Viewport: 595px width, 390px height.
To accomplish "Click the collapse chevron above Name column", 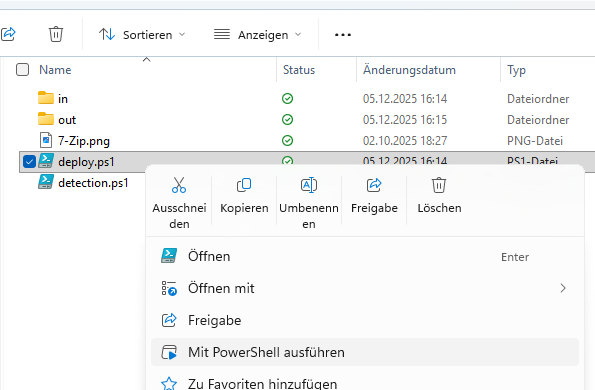I will pyautogui.click(x=146, y=60).
